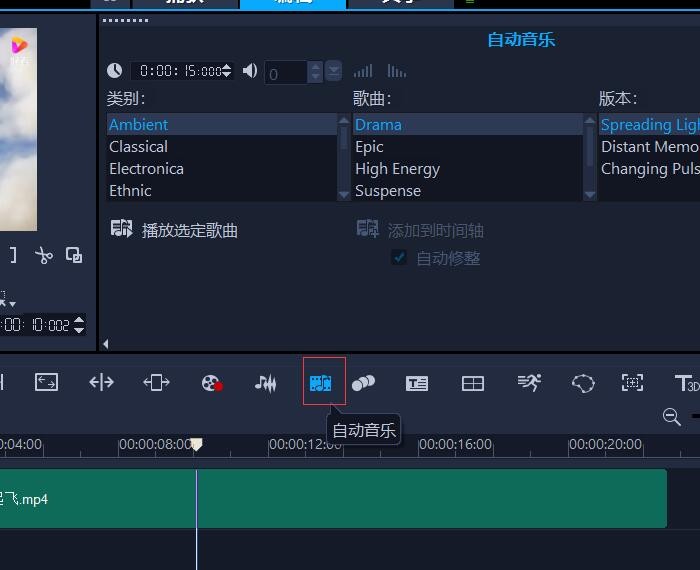Image resolution: width=700 pixels, height=570 pixels.
Task: Click the clock duration icon
Action: 115,71
